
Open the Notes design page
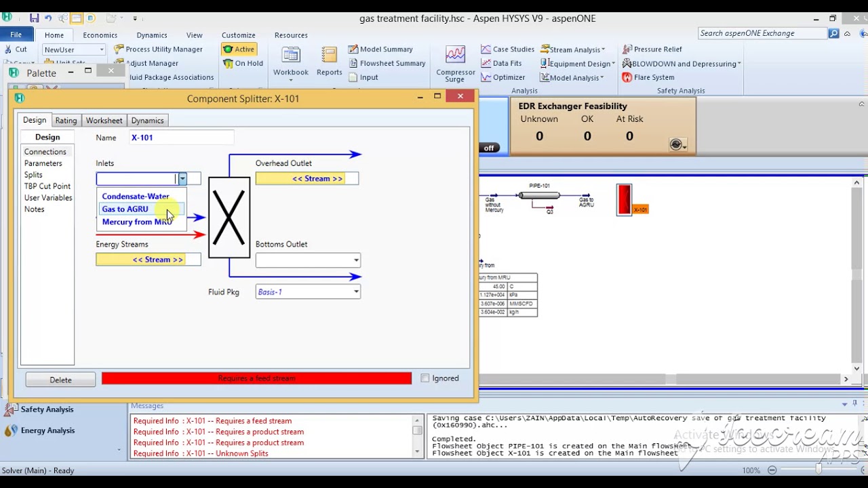(x=34, y=209)
